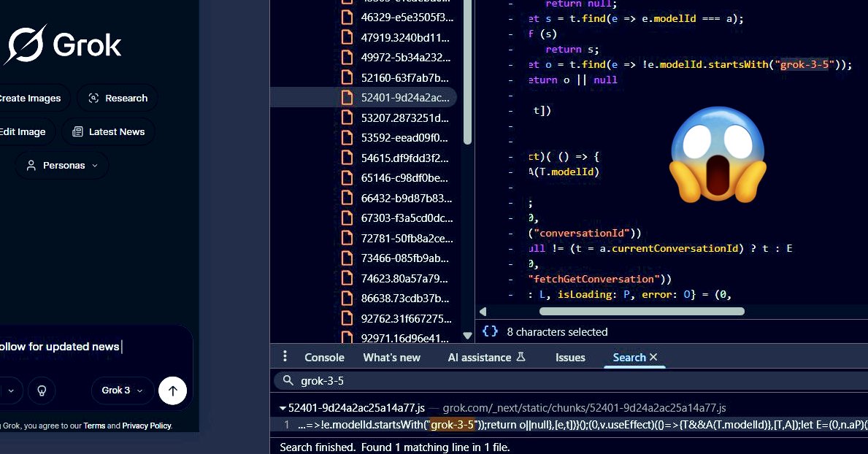Click "conversationId" string in code
This screenshot has height=454, width=868.
point(581,233)
